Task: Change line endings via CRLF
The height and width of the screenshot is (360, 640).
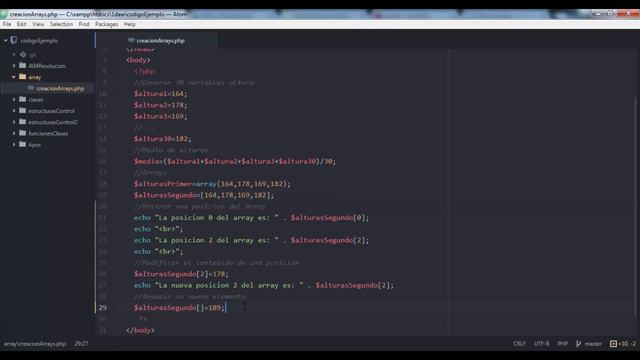Action: coord(519,344)
